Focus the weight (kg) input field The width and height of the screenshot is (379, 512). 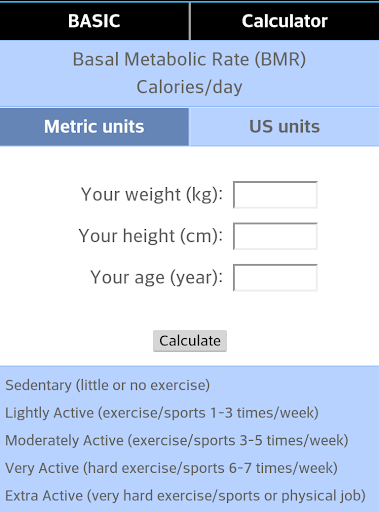point(275,195)
